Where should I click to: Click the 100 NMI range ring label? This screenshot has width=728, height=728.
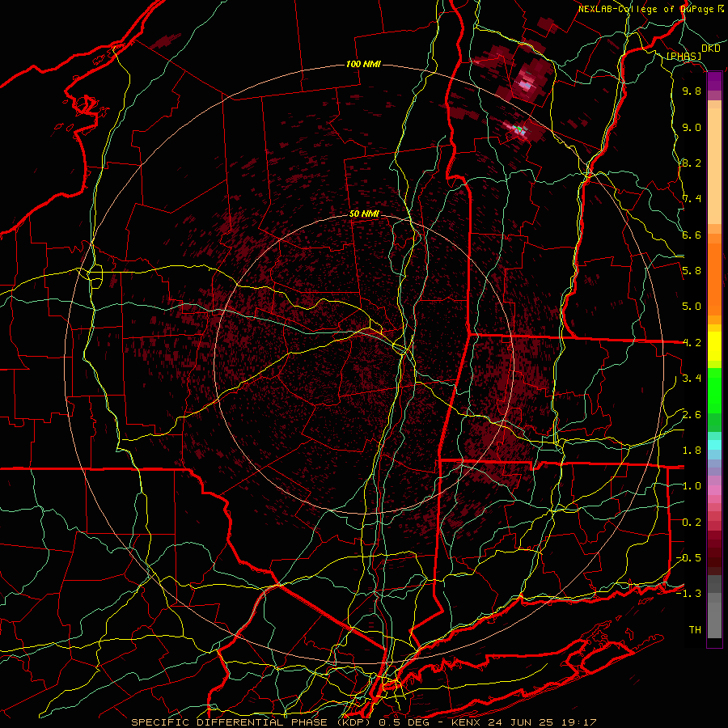pos(363,64)
